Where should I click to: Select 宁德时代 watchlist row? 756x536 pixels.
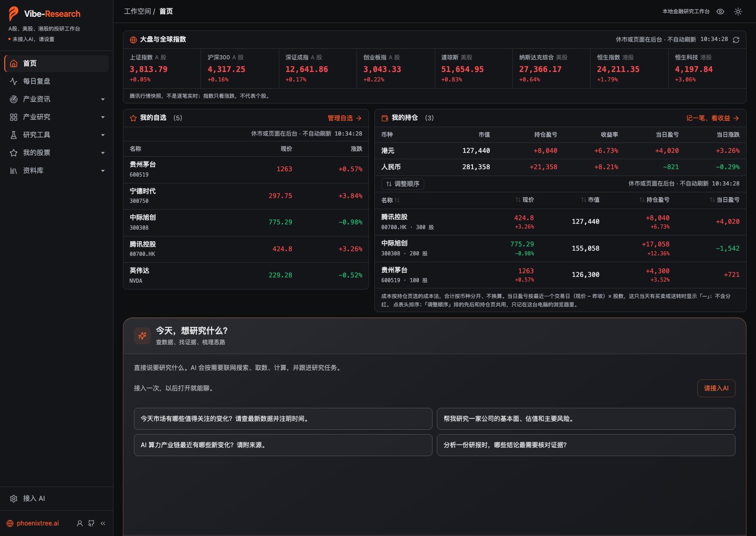click(x=246, y=196)
